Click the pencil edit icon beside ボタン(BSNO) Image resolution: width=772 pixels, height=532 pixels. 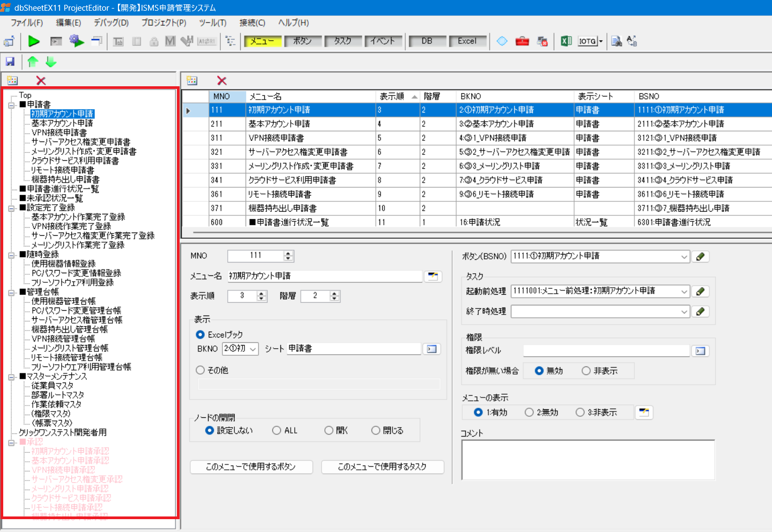click(700, 257)
